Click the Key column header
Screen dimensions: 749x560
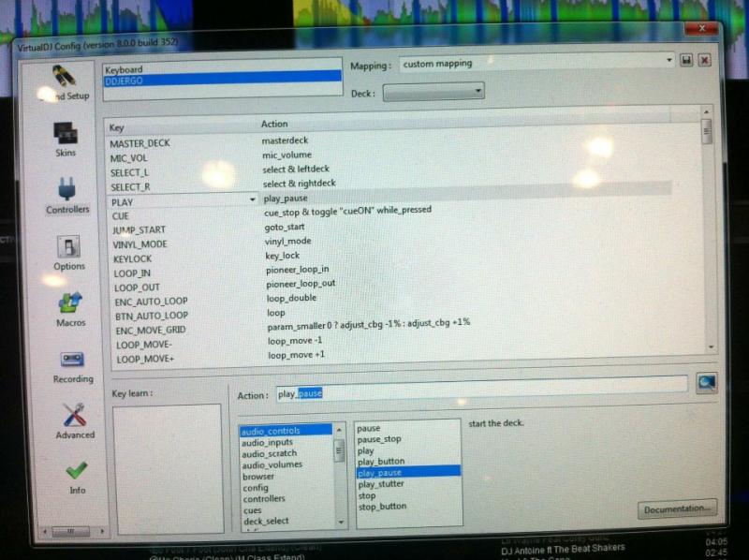(116, 127)
